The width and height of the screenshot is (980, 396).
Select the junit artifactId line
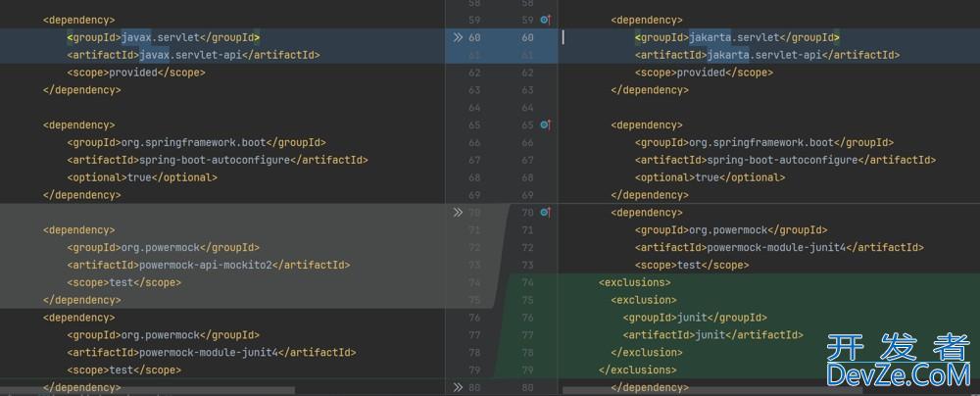coord(713,335)
